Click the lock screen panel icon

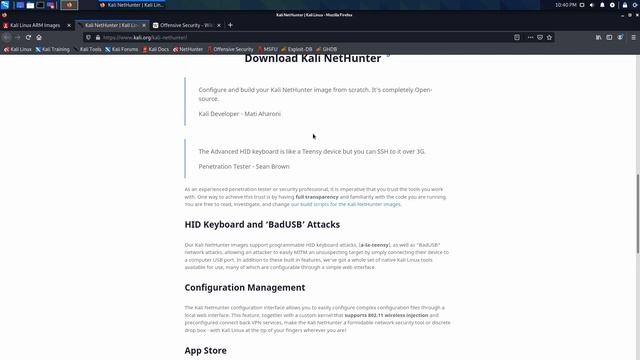tap(624, 5)
